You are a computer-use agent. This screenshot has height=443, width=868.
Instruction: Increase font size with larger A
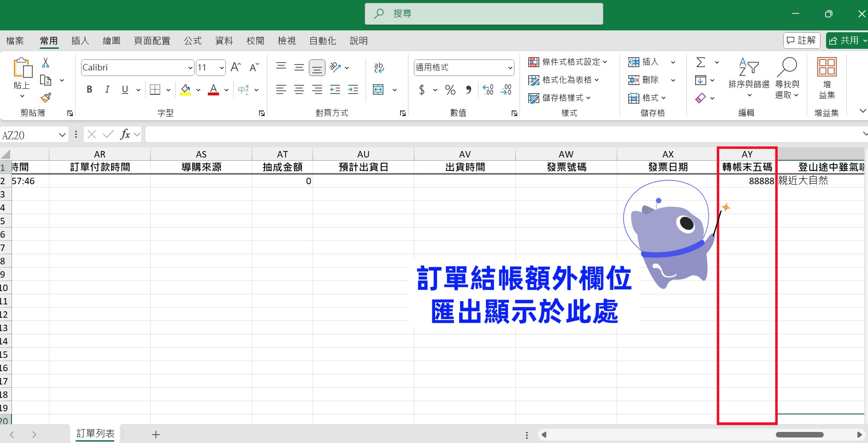coord(236,67)
